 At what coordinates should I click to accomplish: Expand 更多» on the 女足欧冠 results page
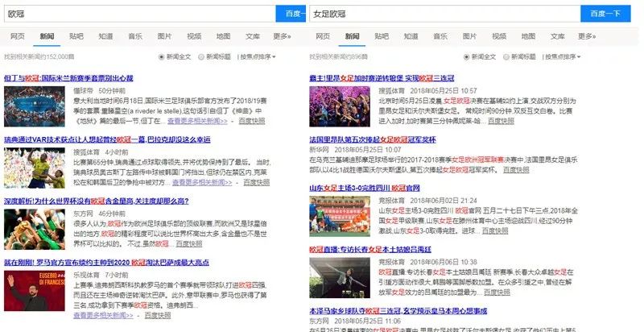coord(588,36)
